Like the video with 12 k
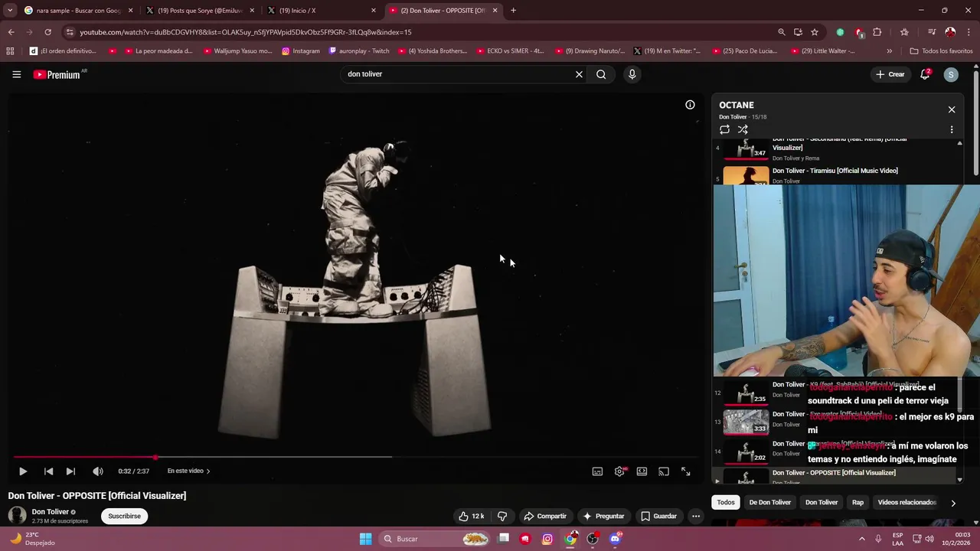Screen dimensions: 980x551 (x=471, y=517)
